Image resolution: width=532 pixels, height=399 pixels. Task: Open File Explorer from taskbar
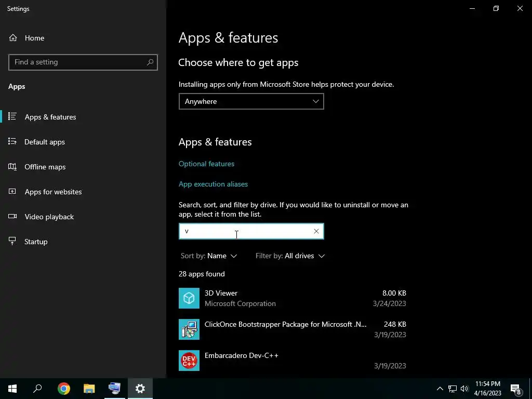click(x=89, y=389)
